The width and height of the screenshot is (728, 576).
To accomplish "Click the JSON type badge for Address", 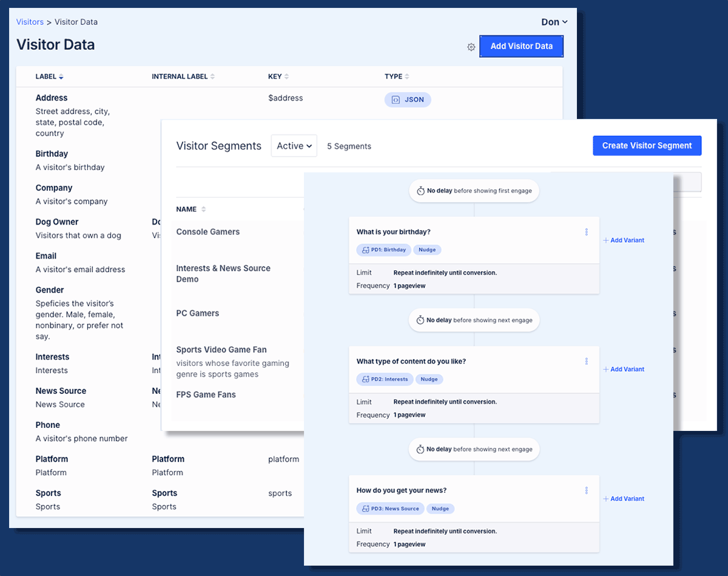I will click(408, 100).
